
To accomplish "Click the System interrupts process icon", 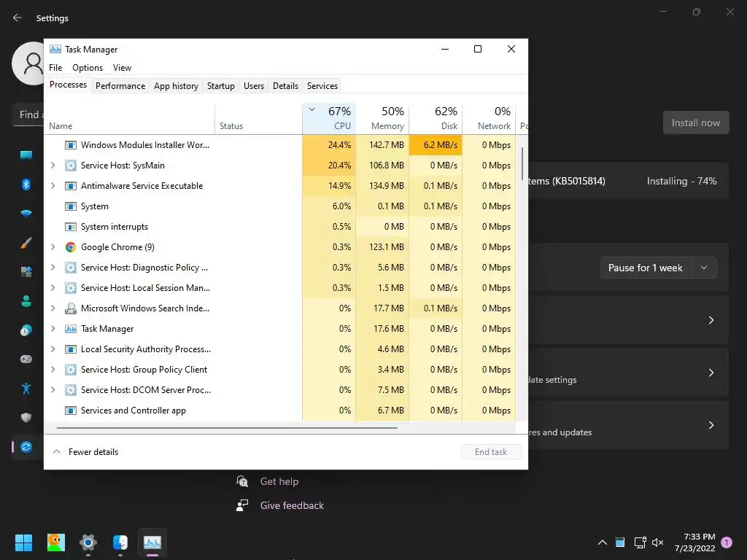I will coord(71,227).
